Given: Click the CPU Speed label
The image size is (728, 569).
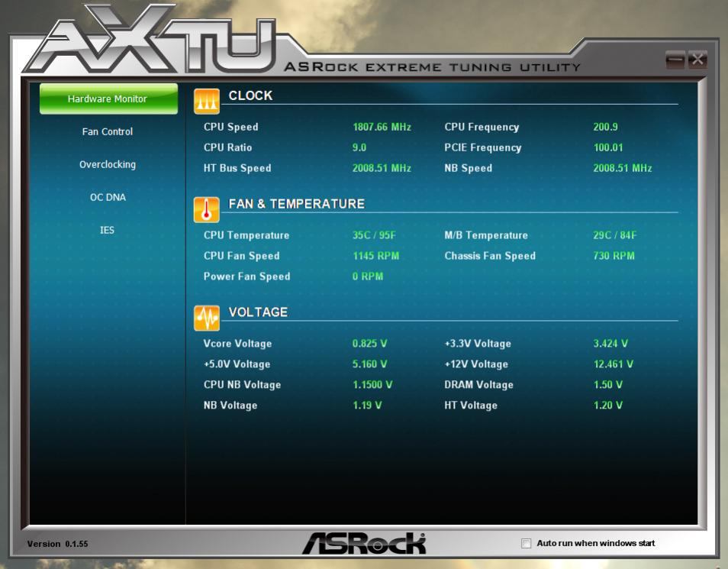Looking at the screenshot, I should click(x=230, y=127).
